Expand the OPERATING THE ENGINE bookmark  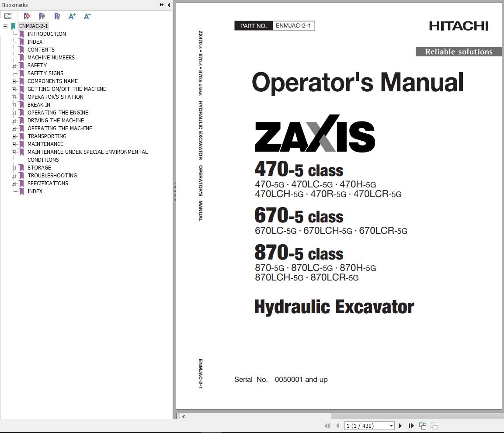pos(14,113)
